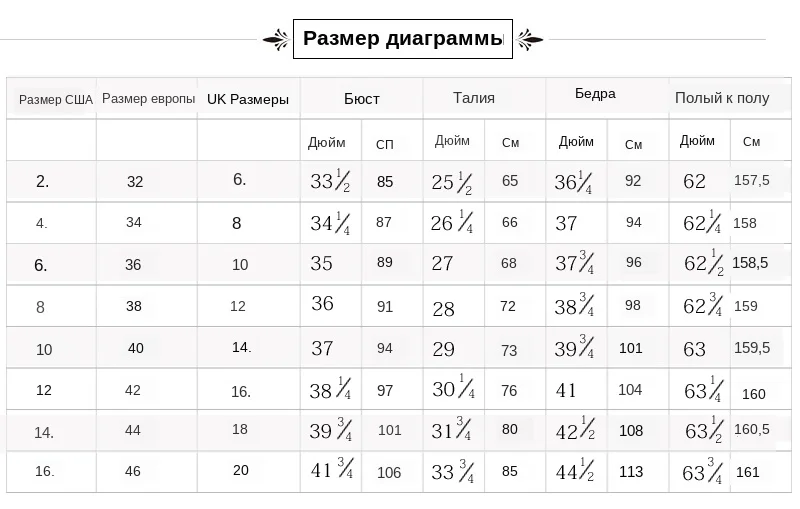Viewport: 800px width, 509px height.
Task: Select the European size 36 cell
Action: point(133,265)
